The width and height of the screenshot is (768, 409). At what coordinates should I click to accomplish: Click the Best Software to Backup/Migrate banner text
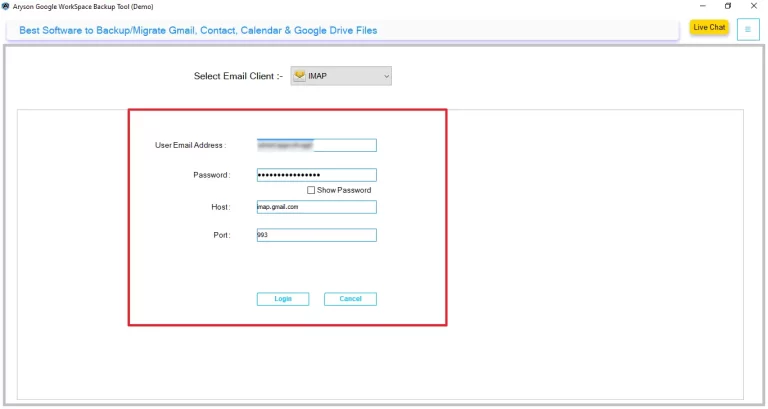point(198,30)
